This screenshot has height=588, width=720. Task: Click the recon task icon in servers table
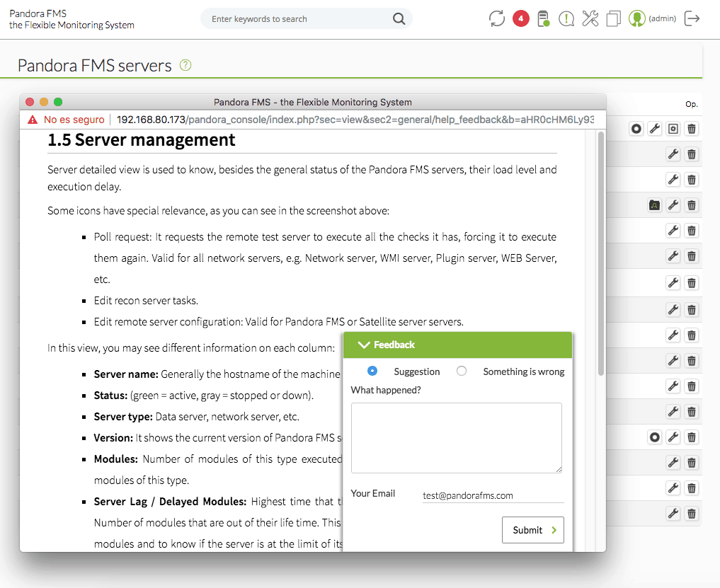point(654,205)
